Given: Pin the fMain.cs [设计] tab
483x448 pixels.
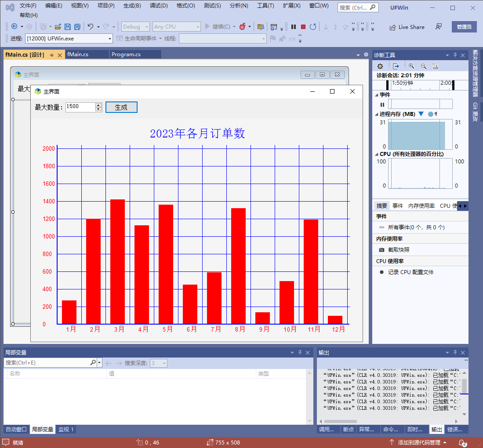Looking at the screenshot, I should [51, 55].
